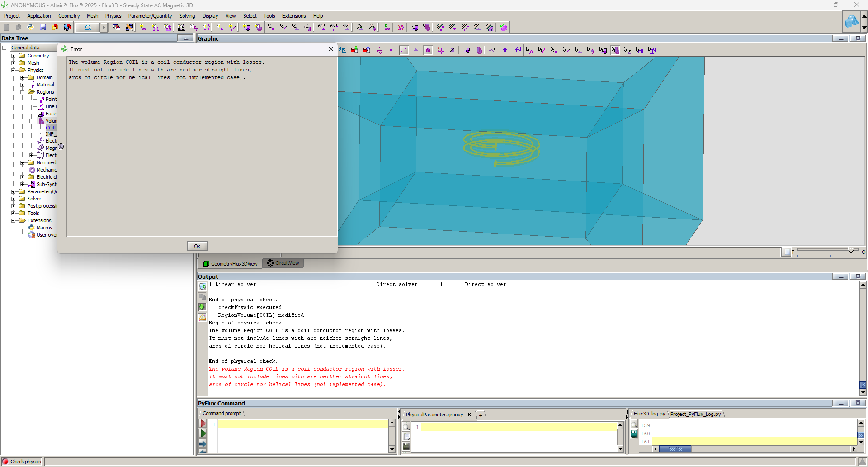Viewport: 868px width, 467px height.
Task: Click the warning triangle icon in Output panel
Action: pyautogui.click(x=202, y=317)
